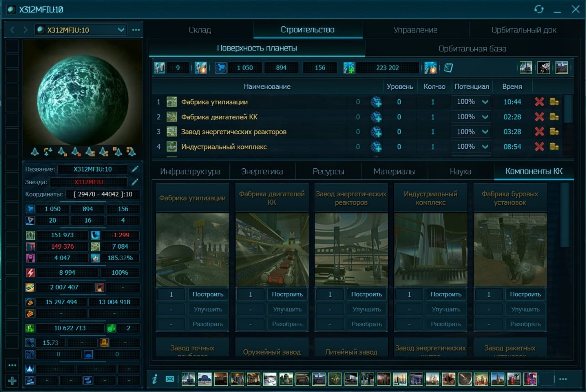Open the Энергетика category tab
Image resolution: width=586 pixels, height=392 pixels.
tap(262, 171)
